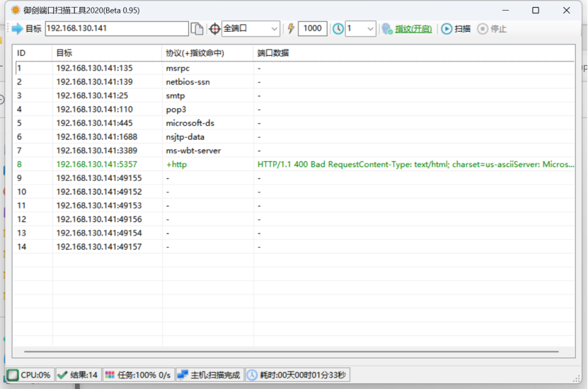Select row 192.168.130.141:445
This screenshot has width=588, height=389.
tap(294, 123)
